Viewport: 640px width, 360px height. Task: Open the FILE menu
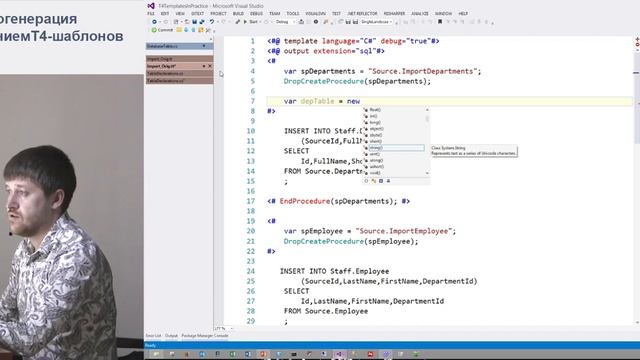(x=151, y=13)
